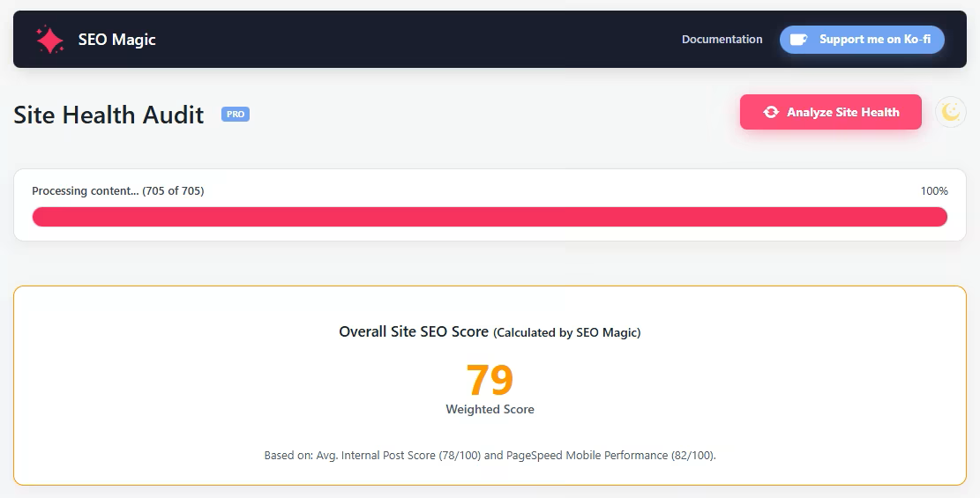Click the red processing progress bar
Screen dimensions: 980x498
(490, 217)
